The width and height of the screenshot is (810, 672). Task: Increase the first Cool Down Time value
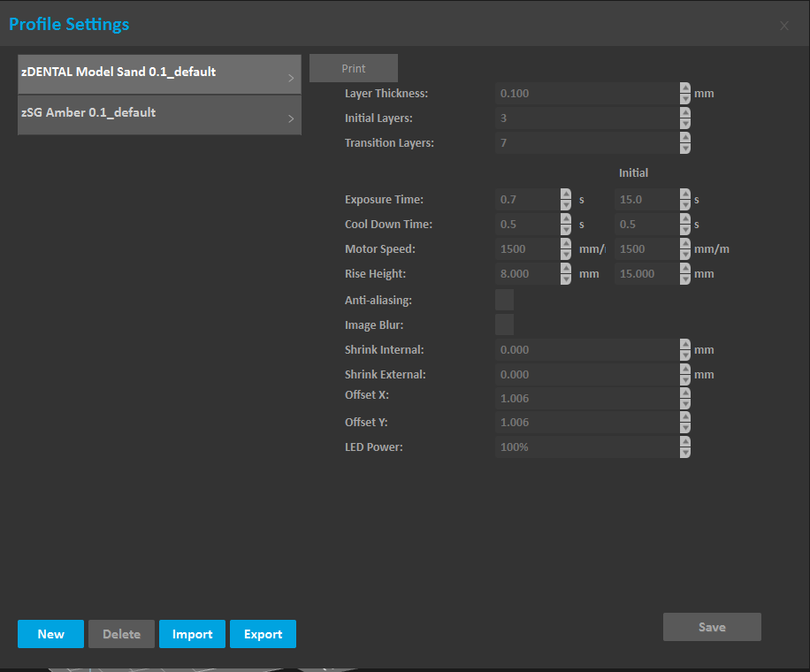(x=566, y=219)
